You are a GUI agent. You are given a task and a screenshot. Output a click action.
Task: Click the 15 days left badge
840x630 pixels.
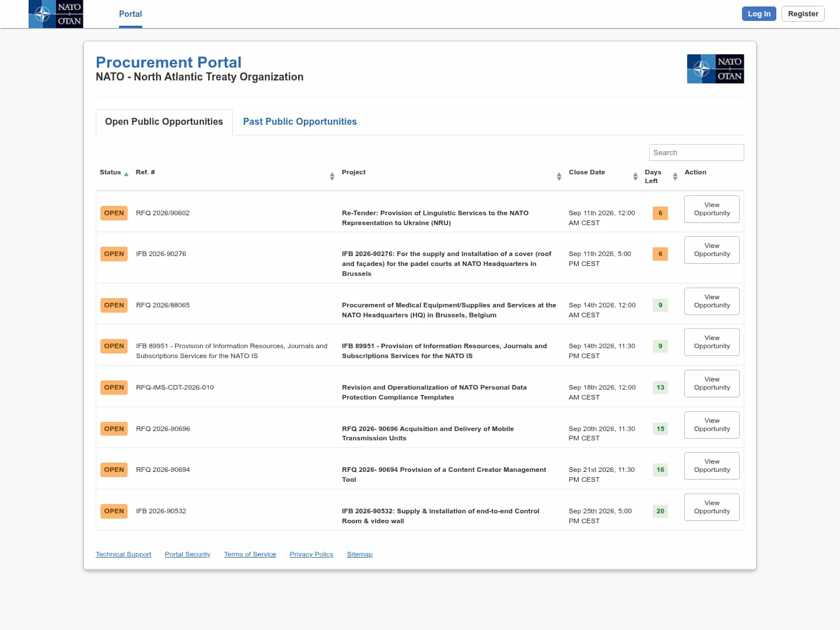point(660,429)
